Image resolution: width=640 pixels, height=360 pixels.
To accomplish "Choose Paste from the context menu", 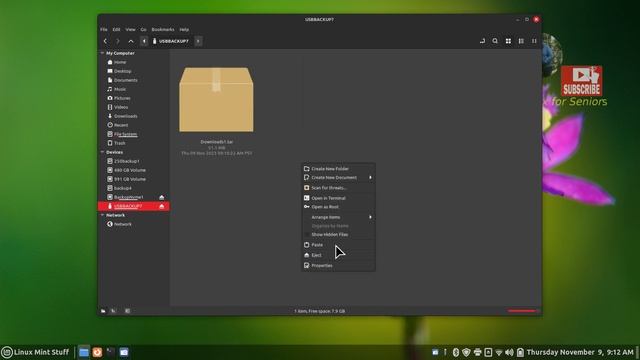I will tap(338, 245).
